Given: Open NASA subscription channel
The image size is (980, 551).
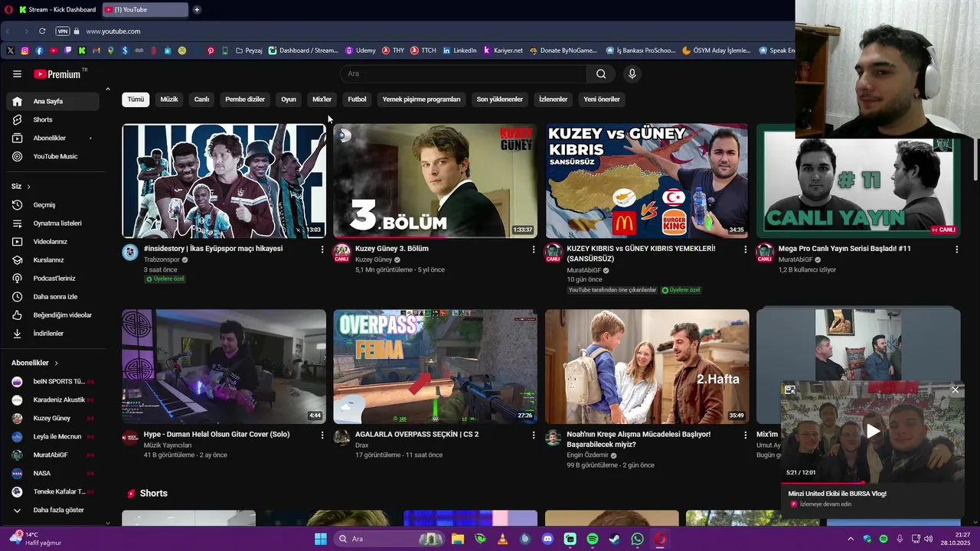Looking at the screenshot, I should (x=53, y=473).
